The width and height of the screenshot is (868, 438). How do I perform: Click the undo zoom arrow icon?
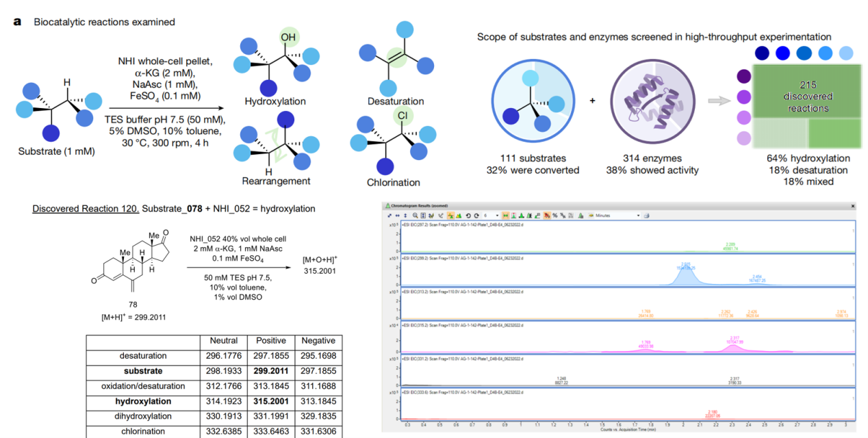pos(468,216)
